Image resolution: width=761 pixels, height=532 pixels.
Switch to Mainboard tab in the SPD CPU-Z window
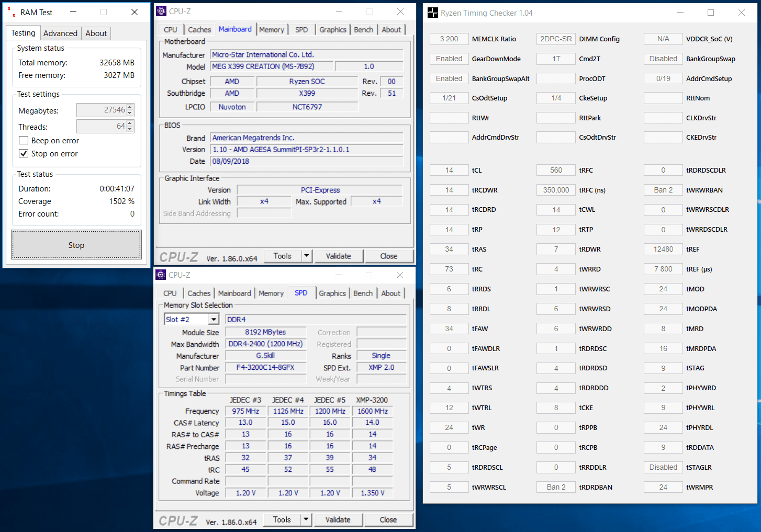point(234,293)
